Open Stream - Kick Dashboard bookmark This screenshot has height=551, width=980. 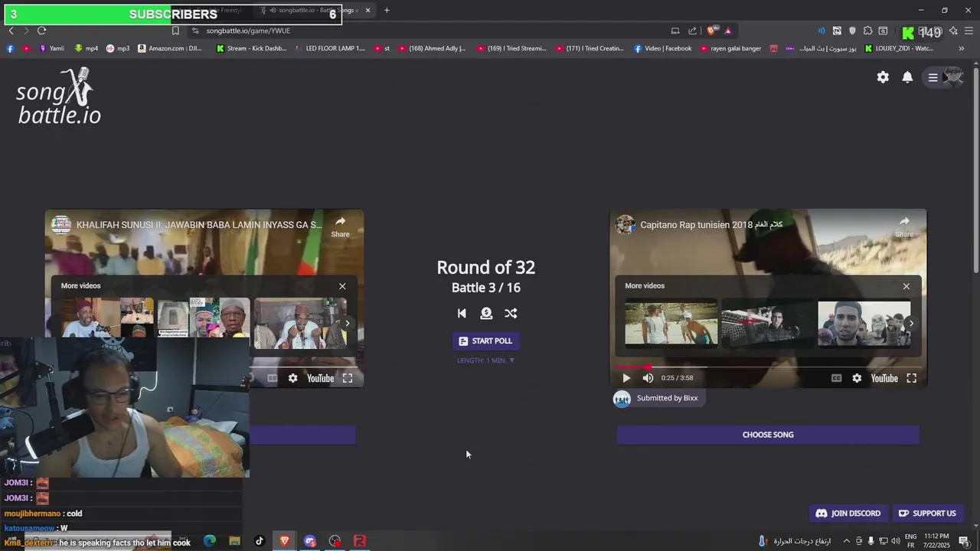[252, 48]
